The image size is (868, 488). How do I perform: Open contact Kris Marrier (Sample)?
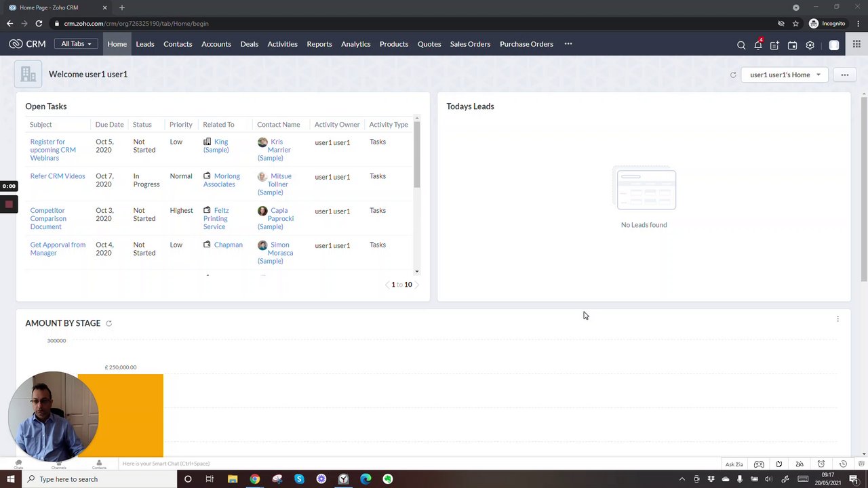coord(275,150)
